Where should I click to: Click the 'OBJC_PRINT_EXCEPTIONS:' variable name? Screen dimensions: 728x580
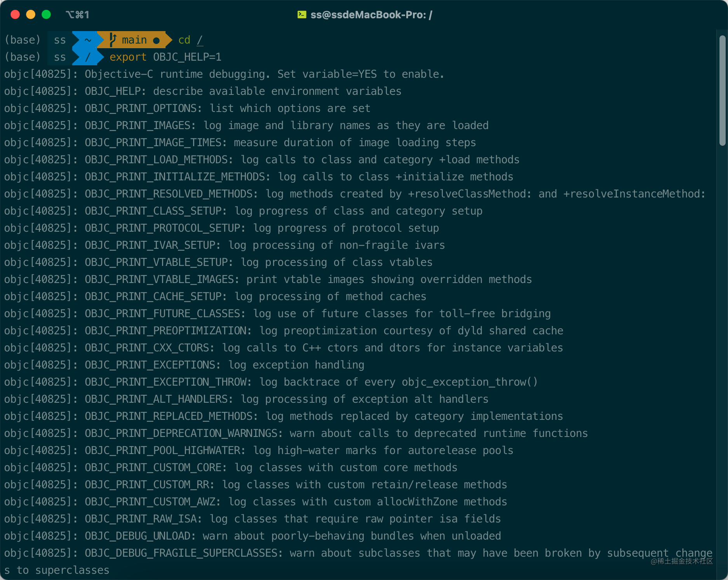pos(153,365)
